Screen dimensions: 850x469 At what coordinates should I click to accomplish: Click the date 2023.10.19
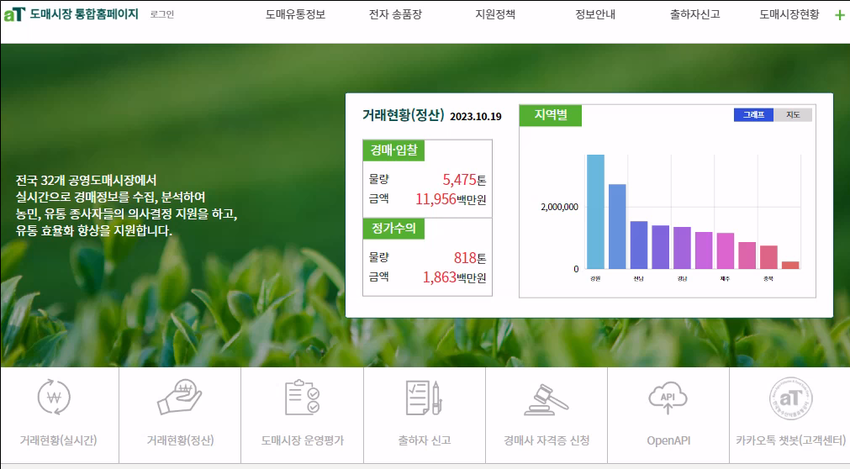475,117
